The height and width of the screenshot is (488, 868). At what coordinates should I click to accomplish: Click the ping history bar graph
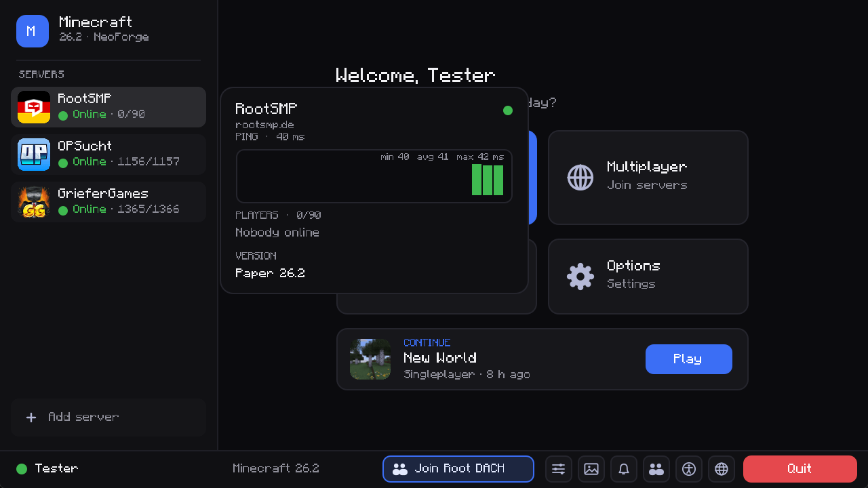click(374, 176)
